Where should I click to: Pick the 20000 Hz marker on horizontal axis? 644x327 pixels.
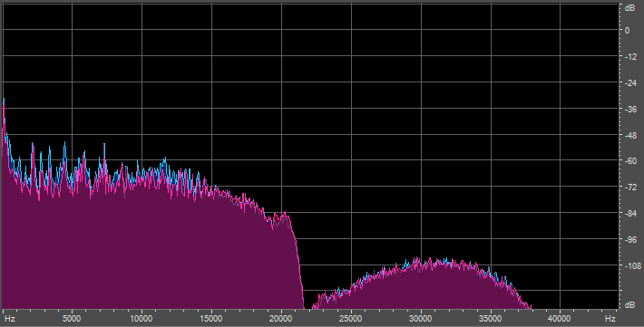point(281,319)
